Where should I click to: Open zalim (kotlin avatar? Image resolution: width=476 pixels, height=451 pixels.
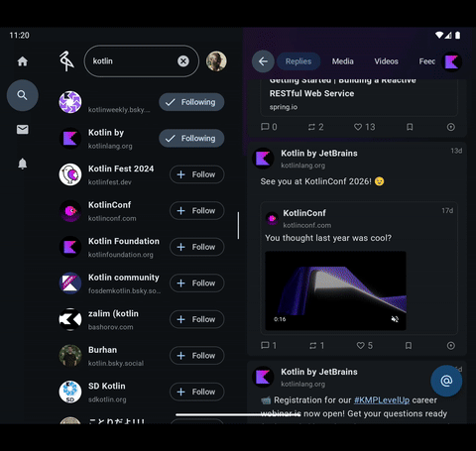coord(70,319)
